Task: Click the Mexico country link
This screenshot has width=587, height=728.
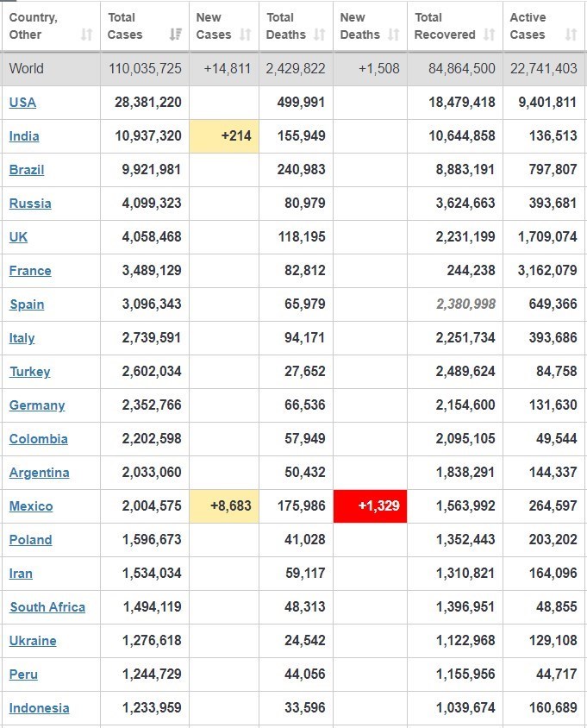Action: (31, 506)
